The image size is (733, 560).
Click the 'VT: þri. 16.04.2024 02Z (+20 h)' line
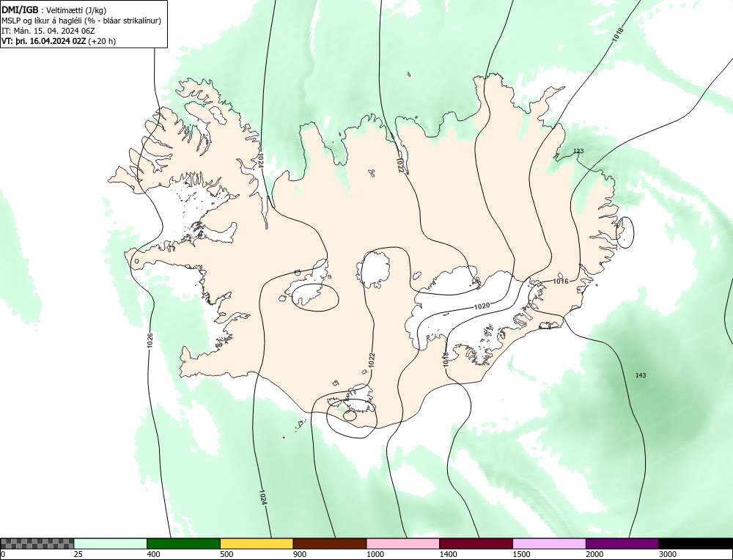(x=59, y=40)
